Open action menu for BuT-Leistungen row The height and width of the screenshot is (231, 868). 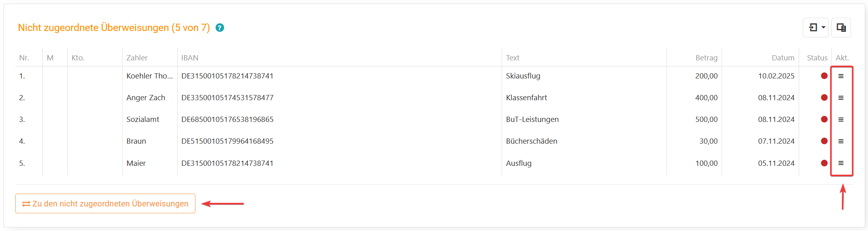point(841,120)
